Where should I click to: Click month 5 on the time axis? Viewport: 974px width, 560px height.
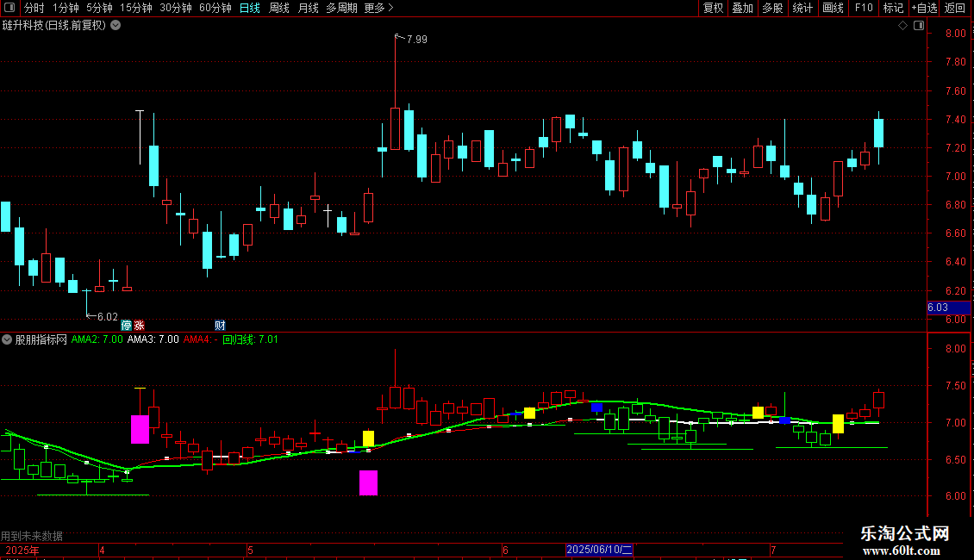pyautogui.click(x=250, y=550)
